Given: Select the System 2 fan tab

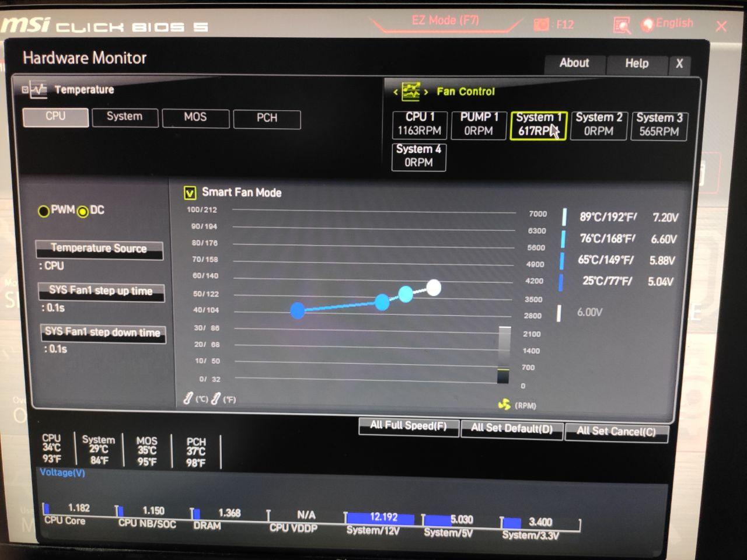Looking at the screenshot, I should click(x=599, y=125).
